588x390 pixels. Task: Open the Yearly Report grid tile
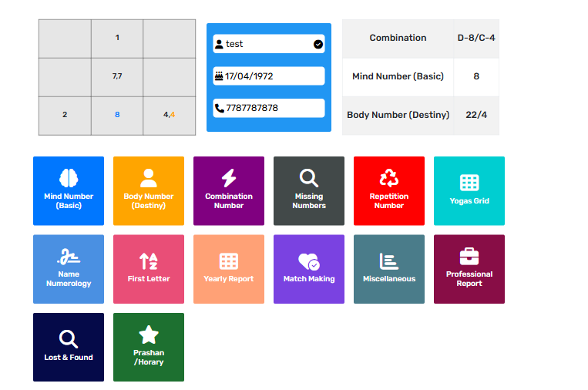[x=229, y=269]
